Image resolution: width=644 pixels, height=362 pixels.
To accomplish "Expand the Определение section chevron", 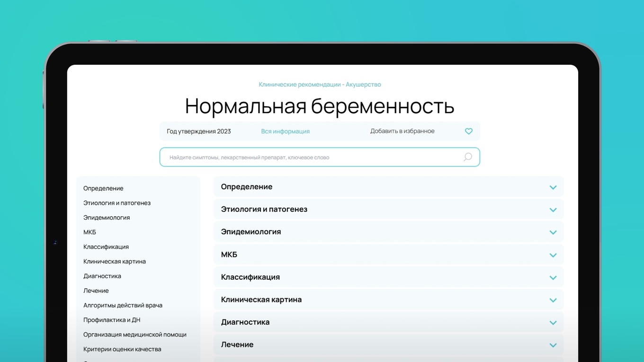I will tap(553, 187).
